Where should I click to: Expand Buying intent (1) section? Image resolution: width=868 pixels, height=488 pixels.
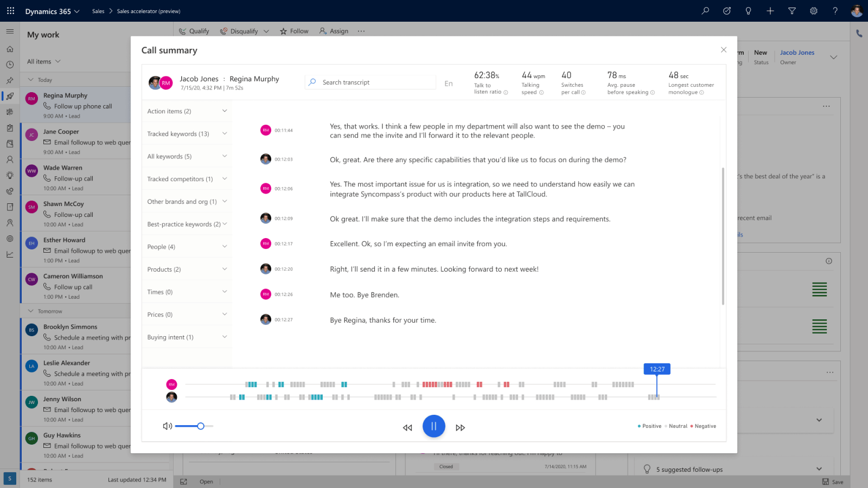click(187, 337)
